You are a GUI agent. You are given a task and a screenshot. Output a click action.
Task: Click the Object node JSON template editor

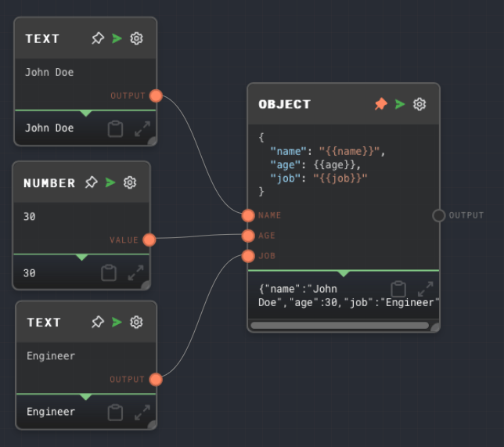click(344, 164)
